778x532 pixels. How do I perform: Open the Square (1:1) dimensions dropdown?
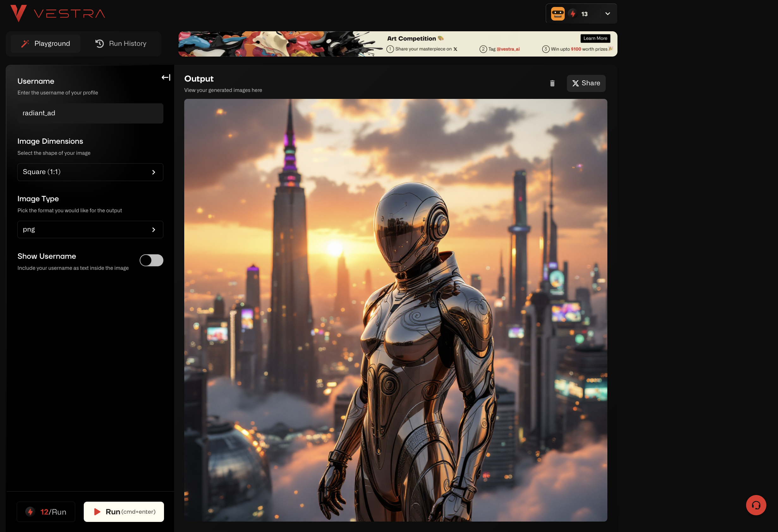click(90, 172)
